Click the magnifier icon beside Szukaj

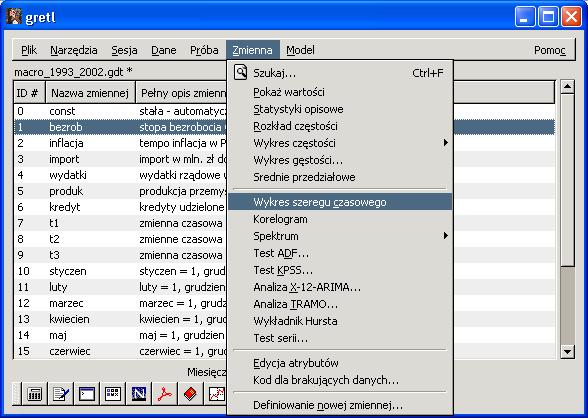240,72
